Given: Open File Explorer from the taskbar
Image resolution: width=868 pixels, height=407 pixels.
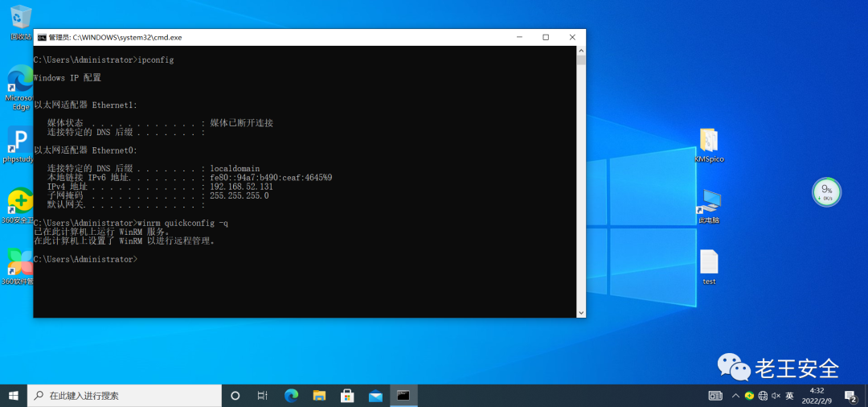Looking at the screenshot, I should [x=319, y=396].
